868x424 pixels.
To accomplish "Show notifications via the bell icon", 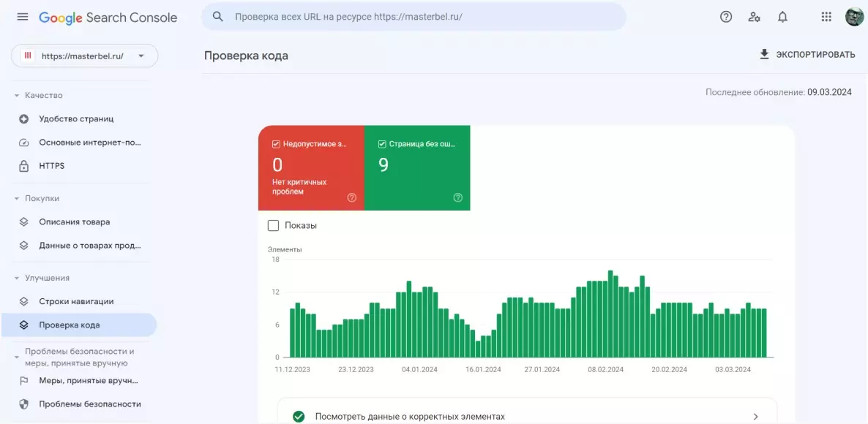I will coord(782,17).
